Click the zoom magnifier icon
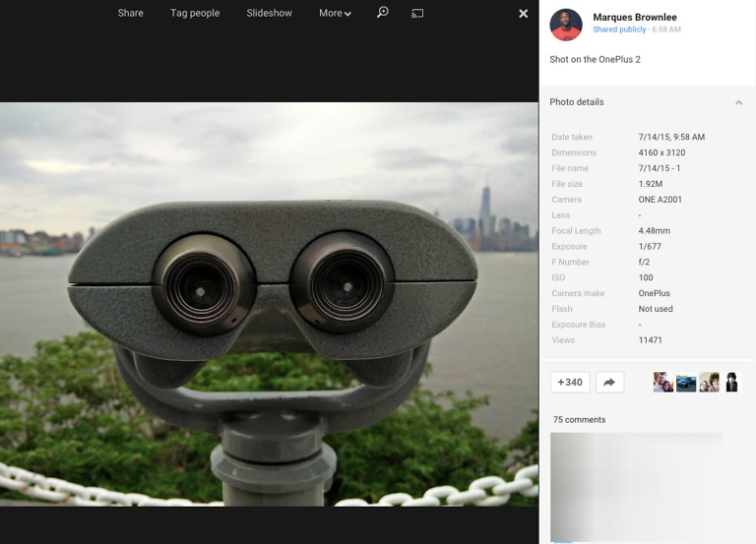Viewport: 756px width, 544px height. point(383,13)
